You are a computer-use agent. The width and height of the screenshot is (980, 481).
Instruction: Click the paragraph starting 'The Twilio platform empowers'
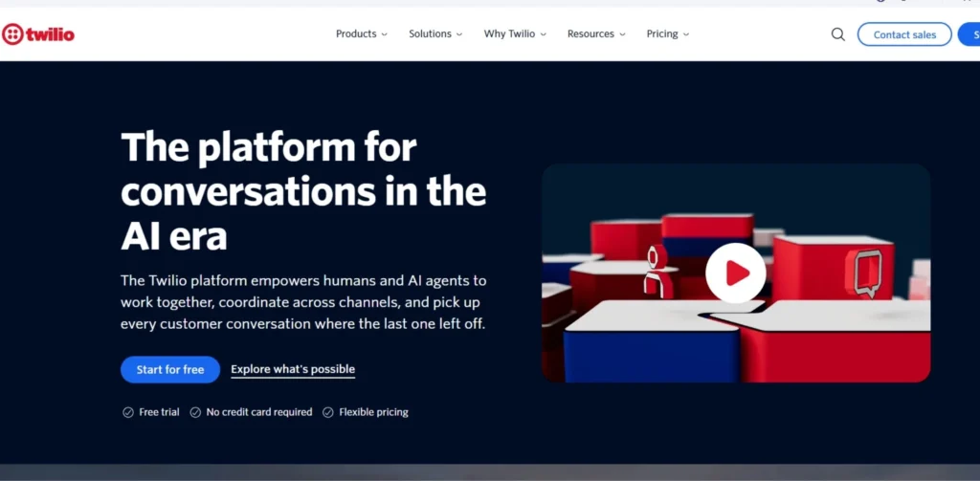pos(303,302)
